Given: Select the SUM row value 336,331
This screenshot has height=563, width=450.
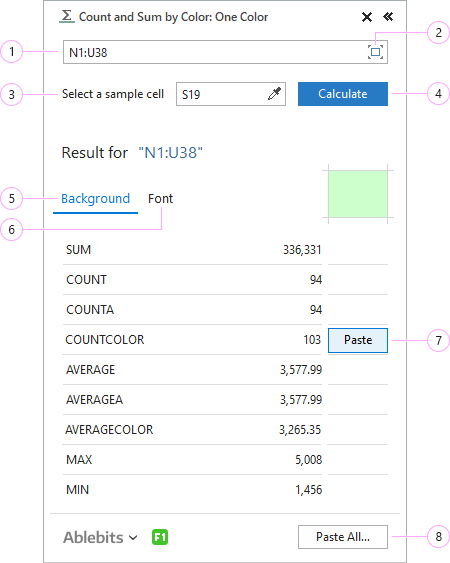Looking at the screenshot, I should [302, 250].
